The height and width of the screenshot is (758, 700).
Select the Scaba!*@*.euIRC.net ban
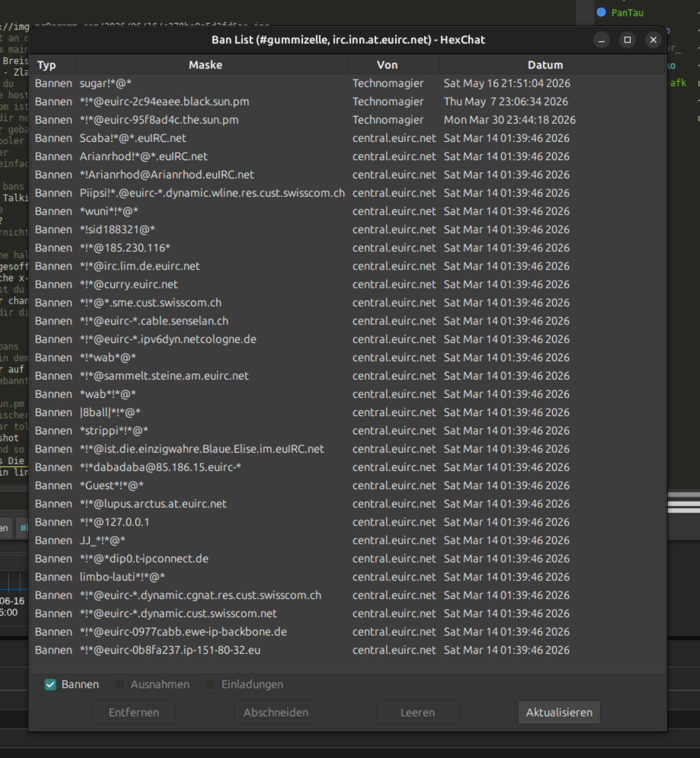tap(133, 138)
